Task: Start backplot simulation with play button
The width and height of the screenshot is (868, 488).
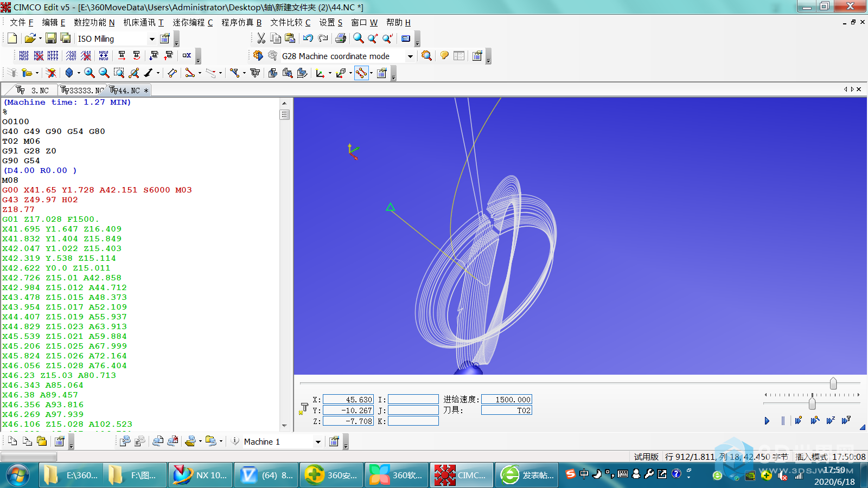Action: (767, 421)
